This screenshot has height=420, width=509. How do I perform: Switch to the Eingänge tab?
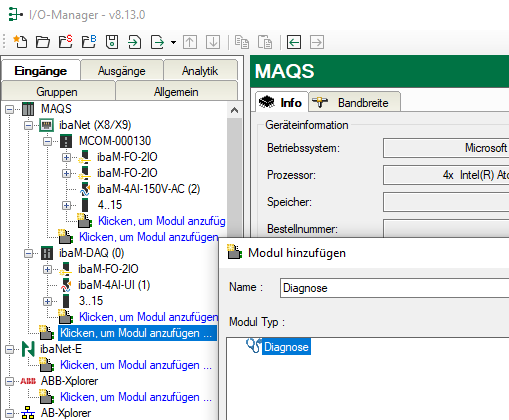tap(41, 71)
